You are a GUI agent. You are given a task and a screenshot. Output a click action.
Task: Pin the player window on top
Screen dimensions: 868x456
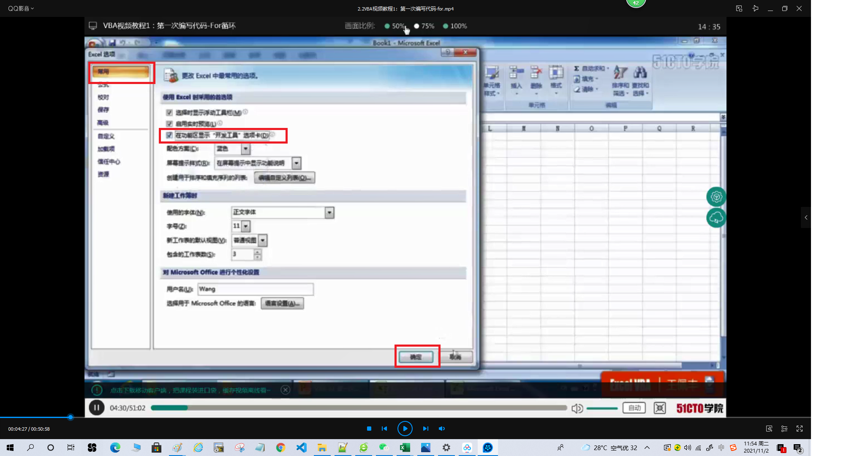756,8
